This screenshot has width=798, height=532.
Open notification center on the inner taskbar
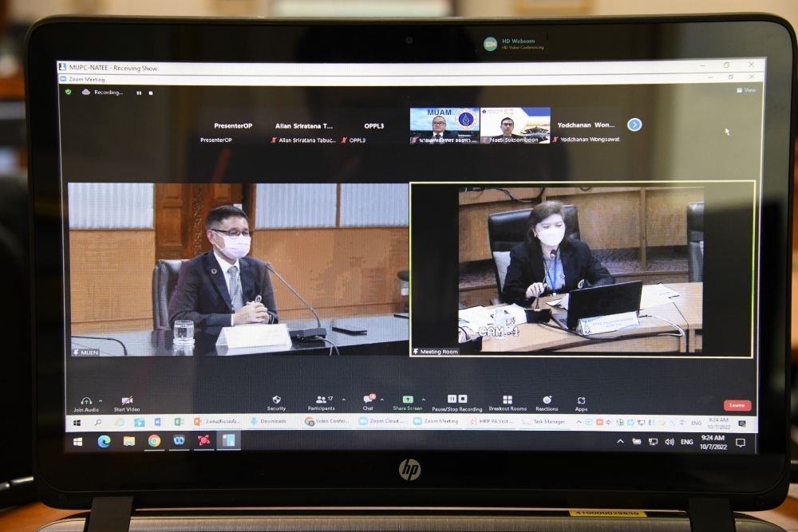(742, 424)
